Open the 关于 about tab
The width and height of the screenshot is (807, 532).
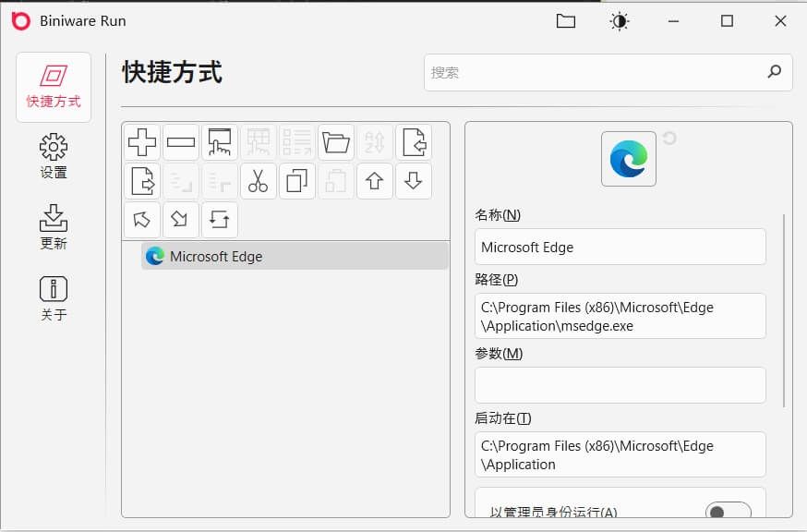coord(54,298)
